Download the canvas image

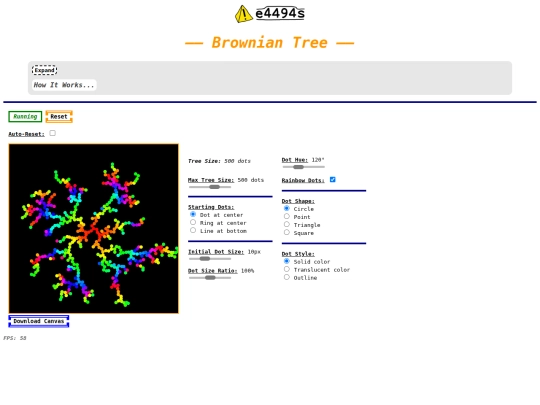(39, 321)
